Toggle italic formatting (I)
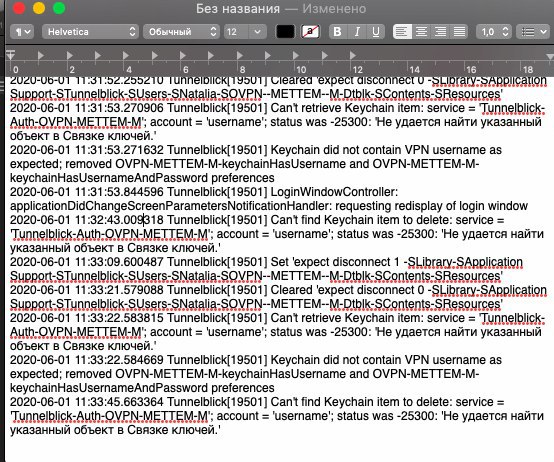The height and width of the screenshot is (462, 554). (357, 32)
